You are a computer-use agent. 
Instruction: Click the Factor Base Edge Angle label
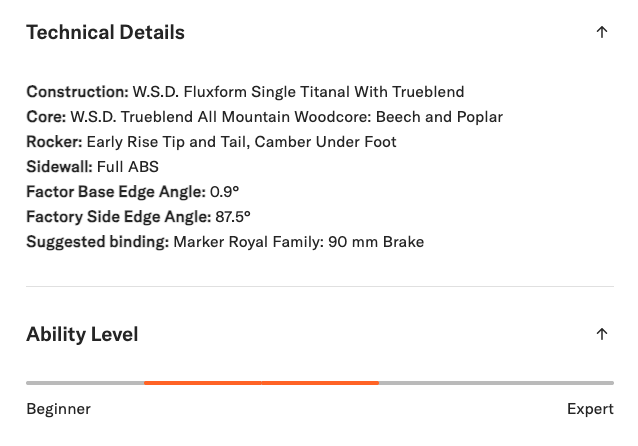click(x=115, y=192)
